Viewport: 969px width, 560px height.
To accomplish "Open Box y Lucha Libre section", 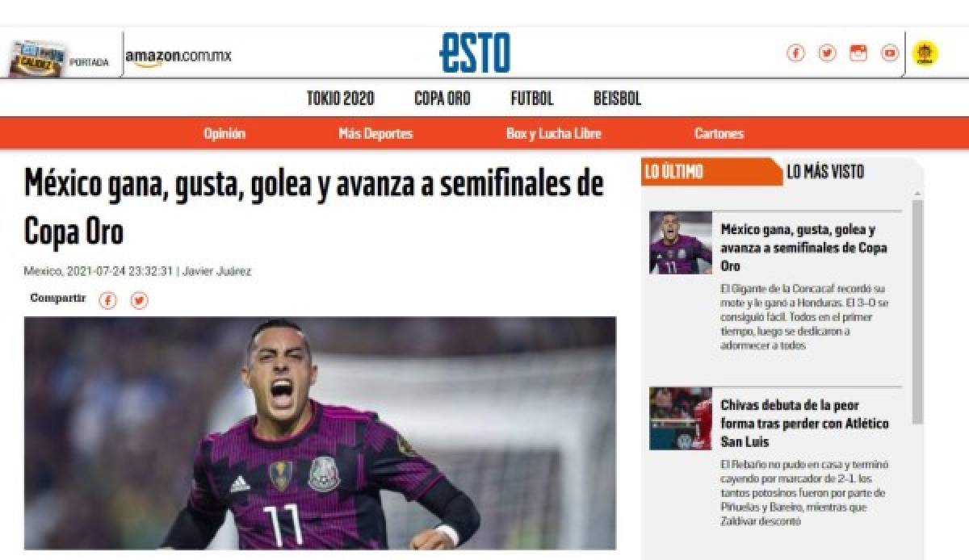I will point(554,134).
